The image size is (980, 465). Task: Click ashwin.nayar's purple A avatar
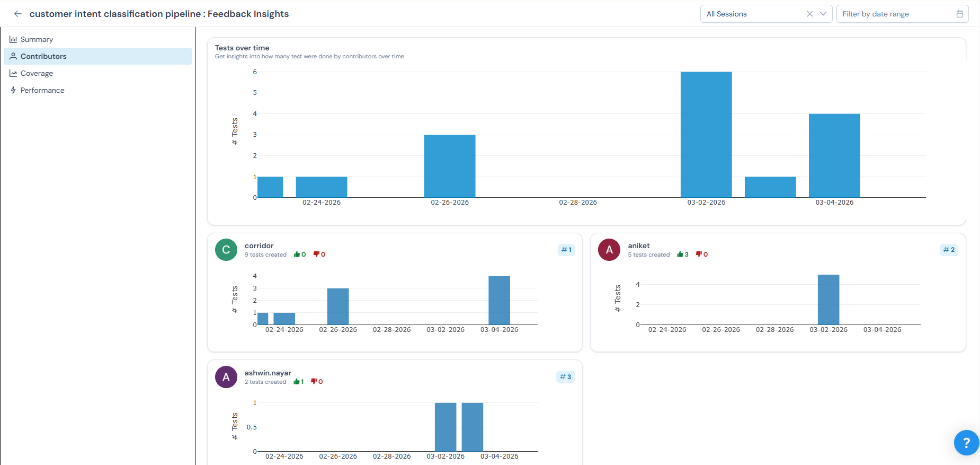pos(226,377)
